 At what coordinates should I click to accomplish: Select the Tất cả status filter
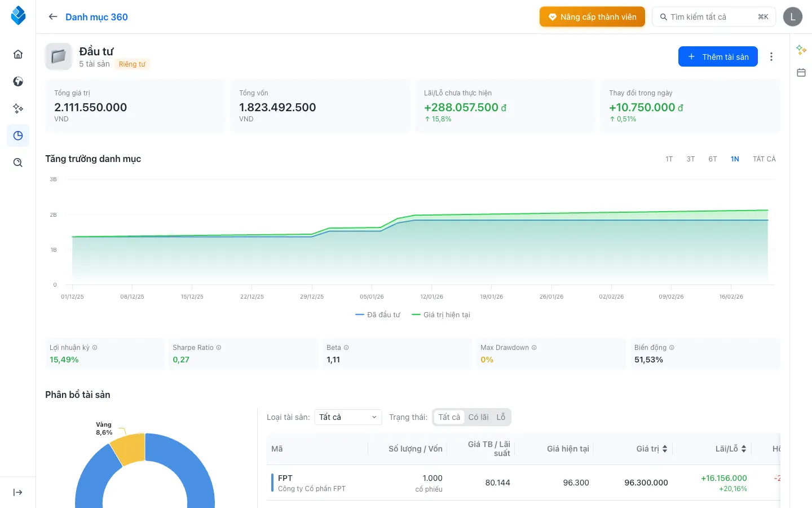(448, 417)
